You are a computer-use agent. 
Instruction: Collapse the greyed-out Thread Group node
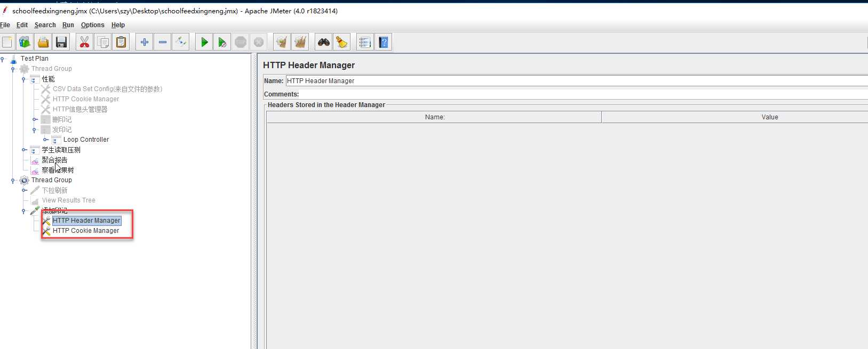point(13,69)
